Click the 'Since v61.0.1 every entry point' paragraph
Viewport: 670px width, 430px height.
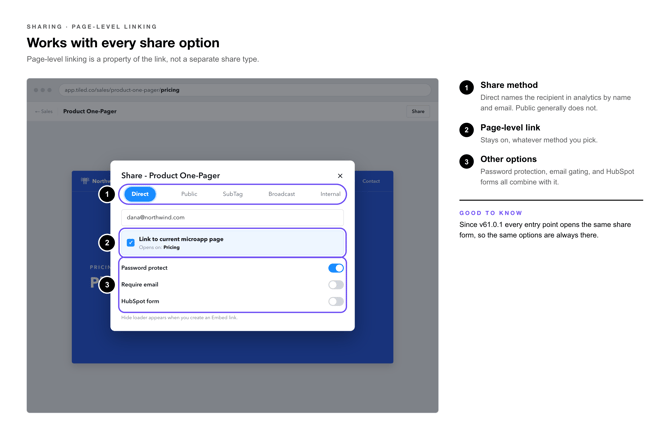click(545, 230)
